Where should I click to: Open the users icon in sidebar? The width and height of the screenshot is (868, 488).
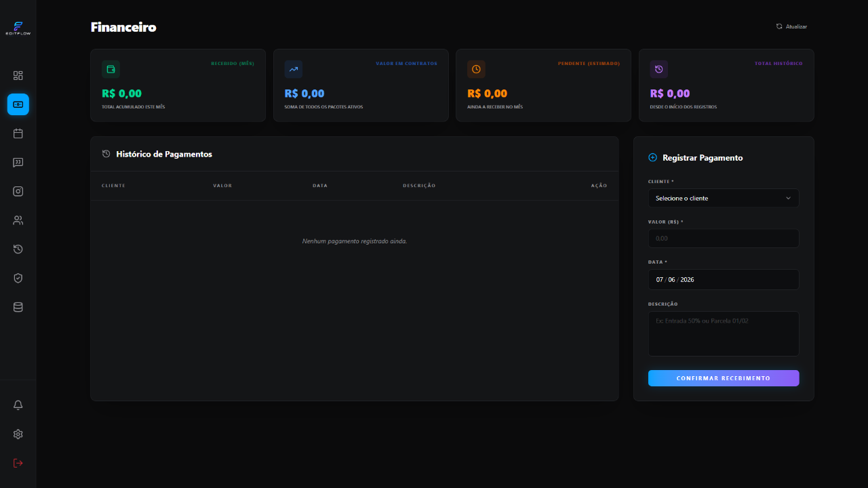(18, 220)
